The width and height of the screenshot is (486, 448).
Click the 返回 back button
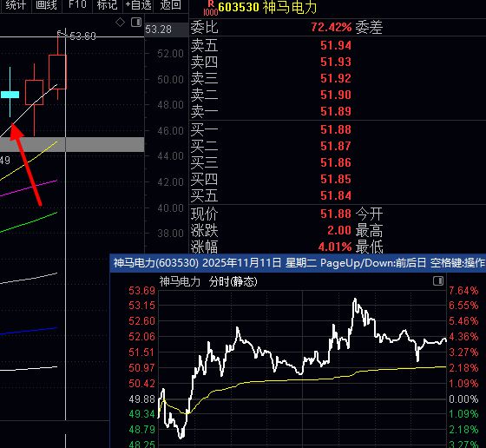coord(170,5)
